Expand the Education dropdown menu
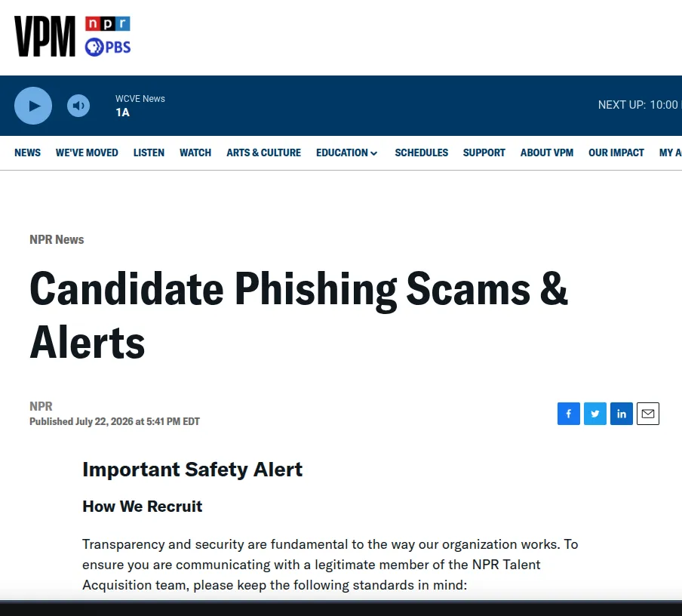The image size is (682, 616). [x=346, y=152]
